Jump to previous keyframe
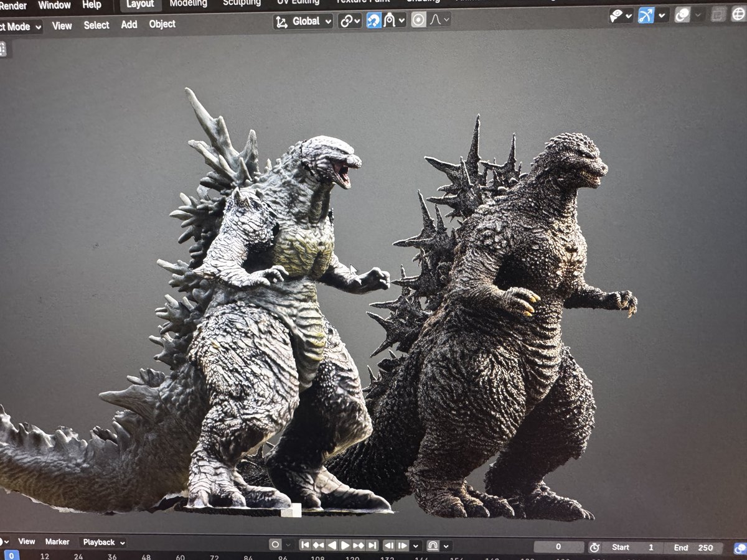 click(319, 545)
